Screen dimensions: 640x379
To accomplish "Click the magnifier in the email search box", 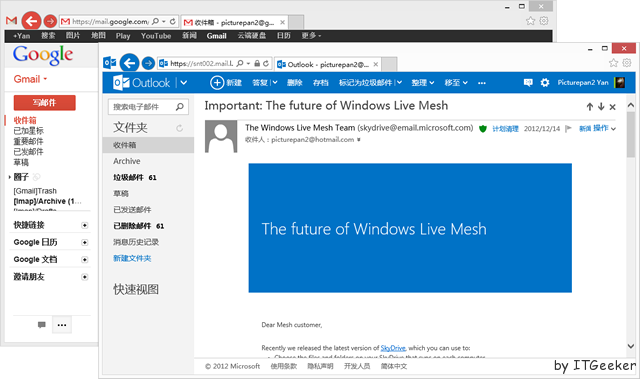I will [x=180, y=106].
